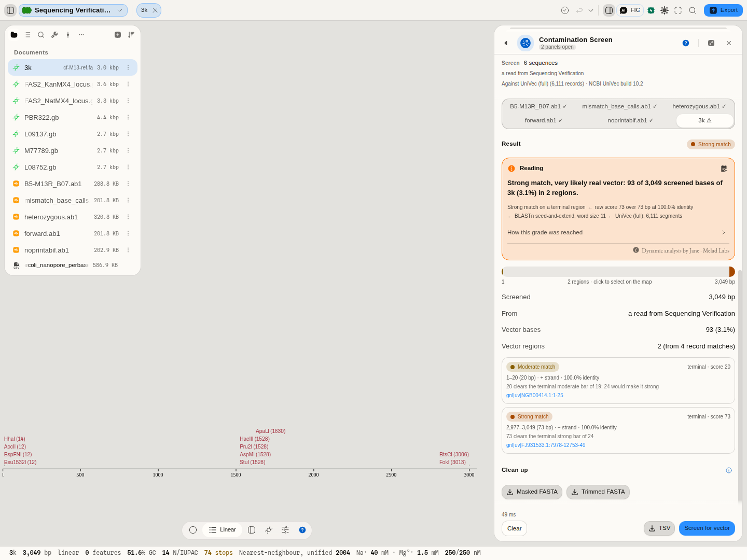
Task: Select the PBR322.gb document
Action: (73, 117)
